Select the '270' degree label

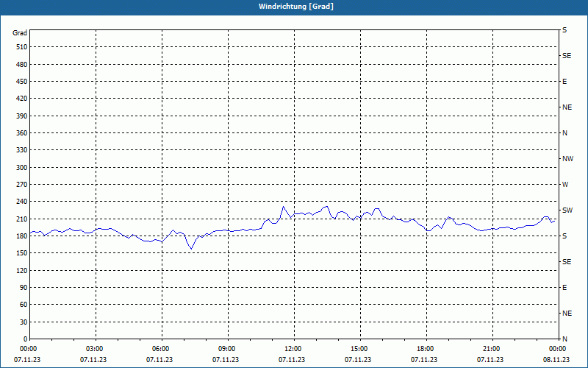(22, 185)
